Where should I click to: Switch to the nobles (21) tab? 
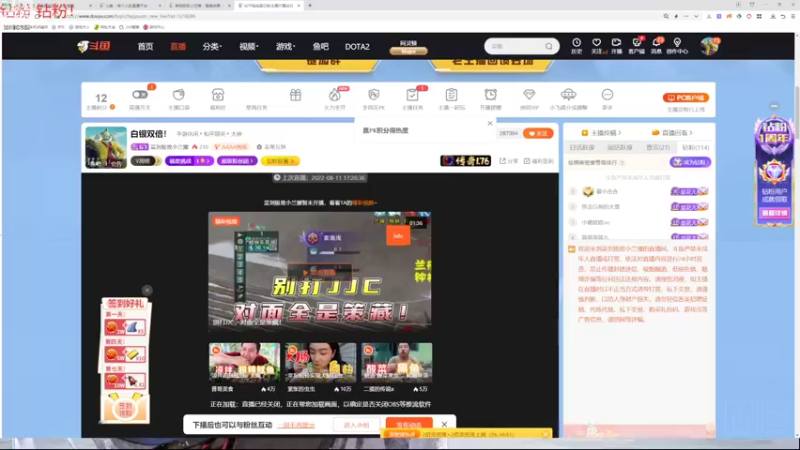click(658, 147)
